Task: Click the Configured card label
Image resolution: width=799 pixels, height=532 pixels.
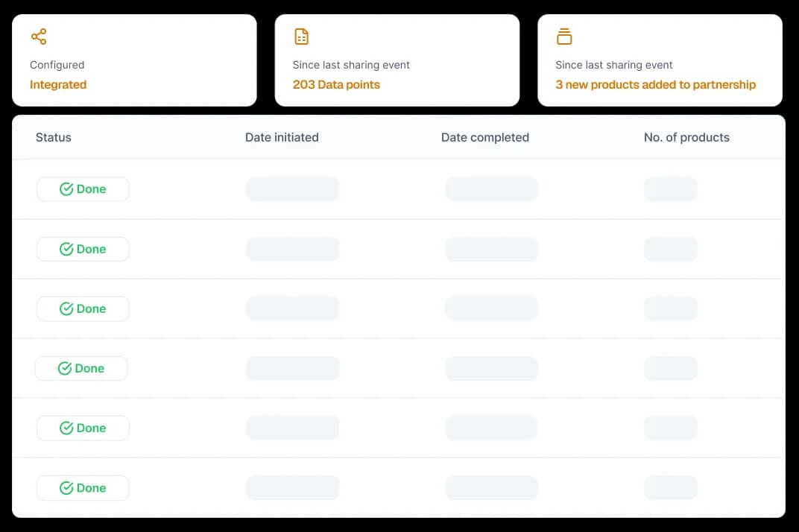Action: click(57, 65)
